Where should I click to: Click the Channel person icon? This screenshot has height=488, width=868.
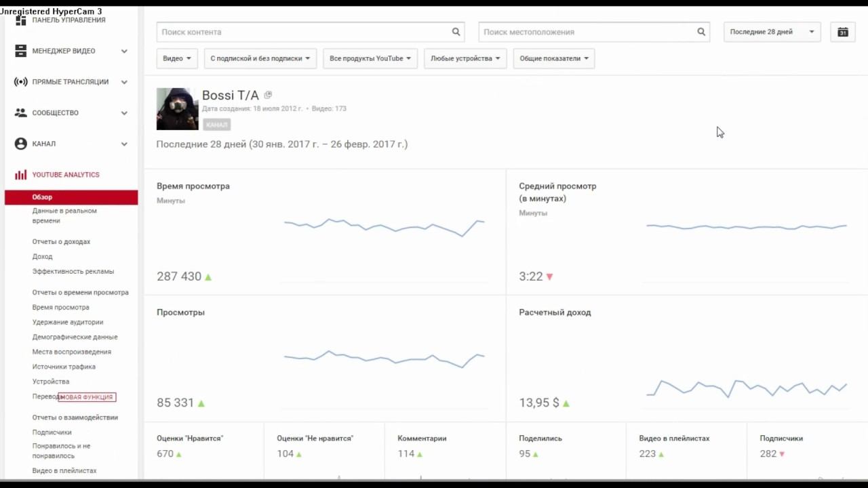(21, 144)
